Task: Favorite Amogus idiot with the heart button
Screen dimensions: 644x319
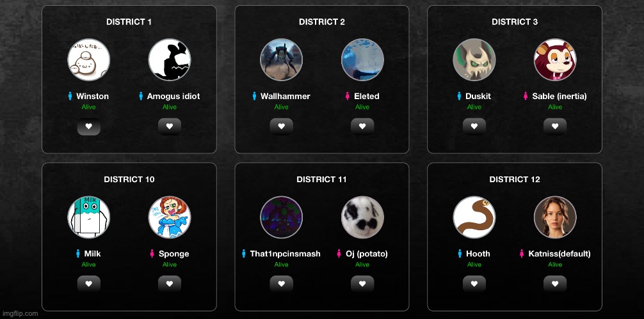Action: click(x=170, y=127)
